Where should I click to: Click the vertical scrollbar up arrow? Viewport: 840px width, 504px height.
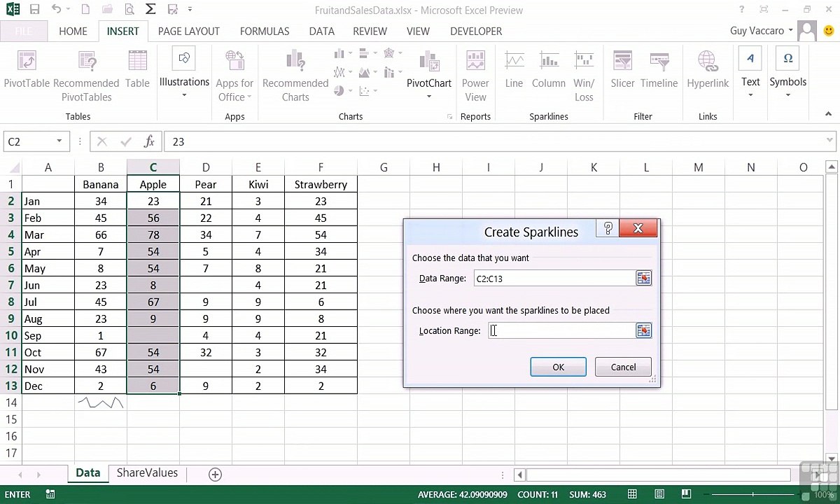coord(832,167)
